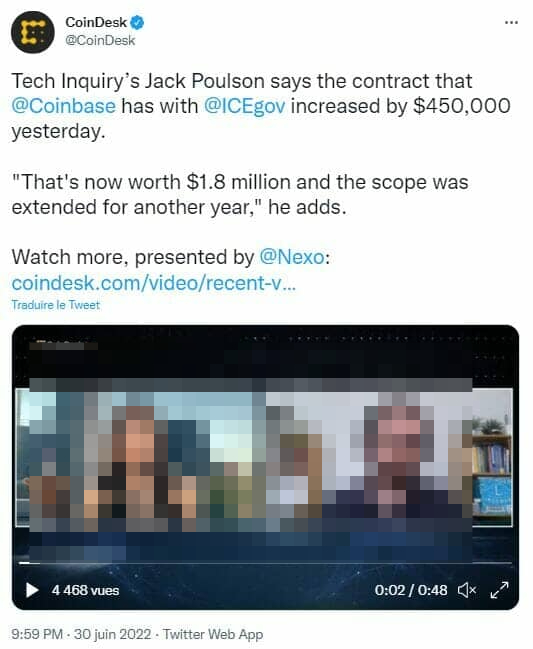Image resolution: width=533 pixels, height=649 pixels.
Task: Click the blue verified badge next to CoinDesk
Action: coord(137,22)
